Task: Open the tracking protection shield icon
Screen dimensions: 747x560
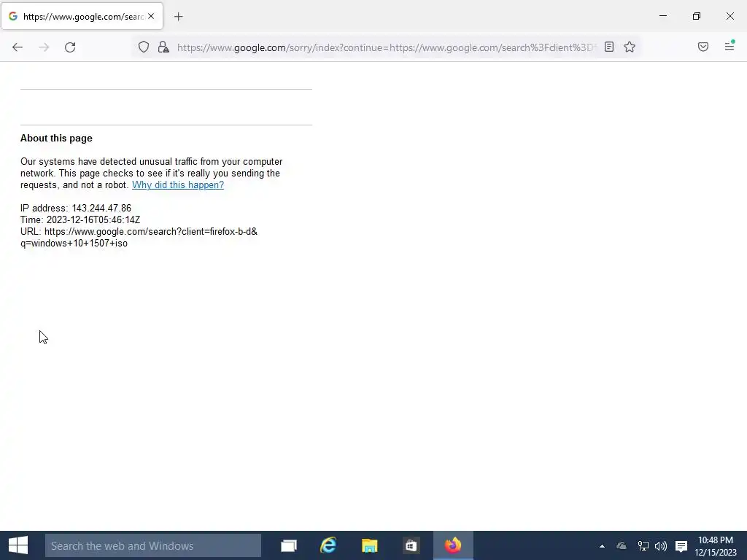Action: pos(144,47)
